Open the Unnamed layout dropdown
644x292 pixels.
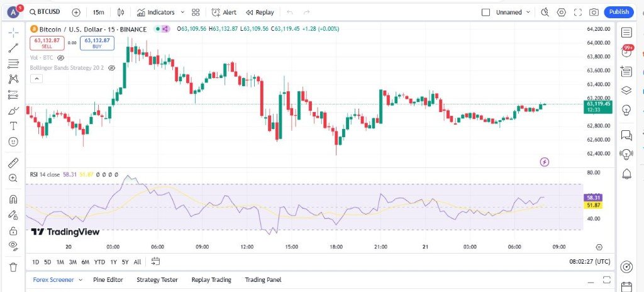click(513, 13)
